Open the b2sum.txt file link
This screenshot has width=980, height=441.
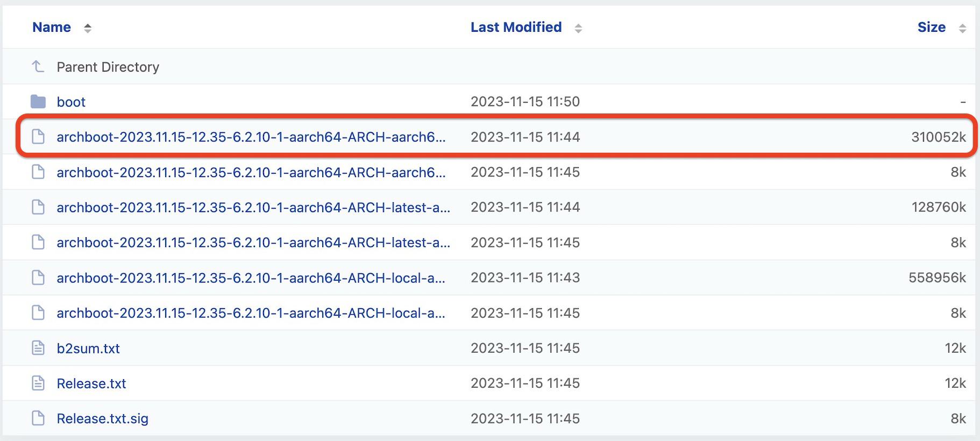[x=88, y=348]
